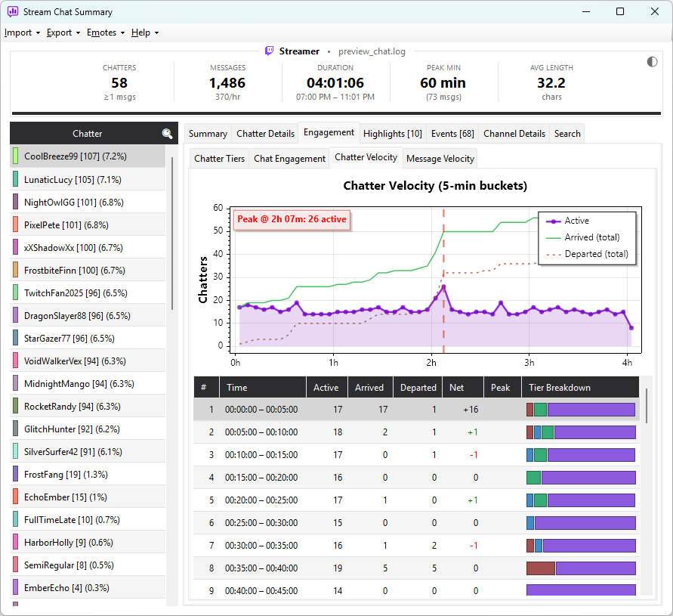Select chatter GlitchHunter [92]
This screenshot has height=616, width=673.
pos(88,429)
